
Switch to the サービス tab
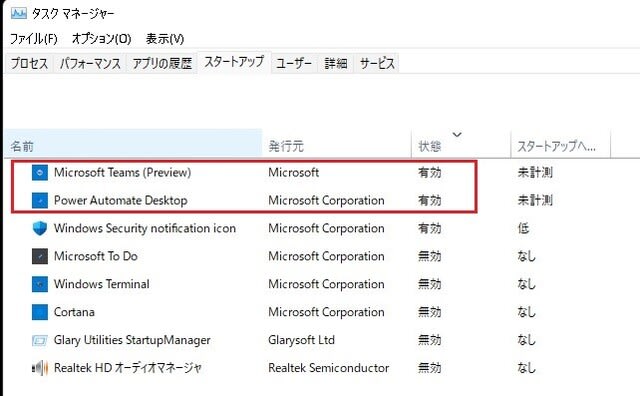coord(377,63)
